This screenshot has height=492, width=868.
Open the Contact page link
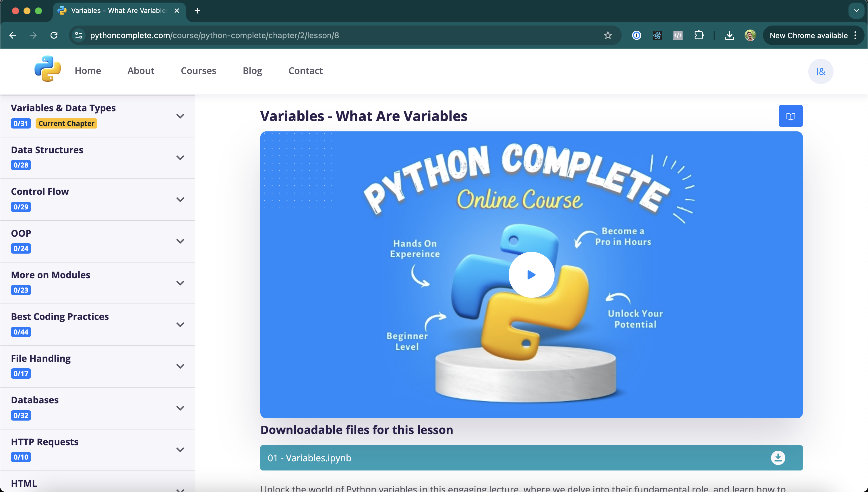(x=305, y=71)
